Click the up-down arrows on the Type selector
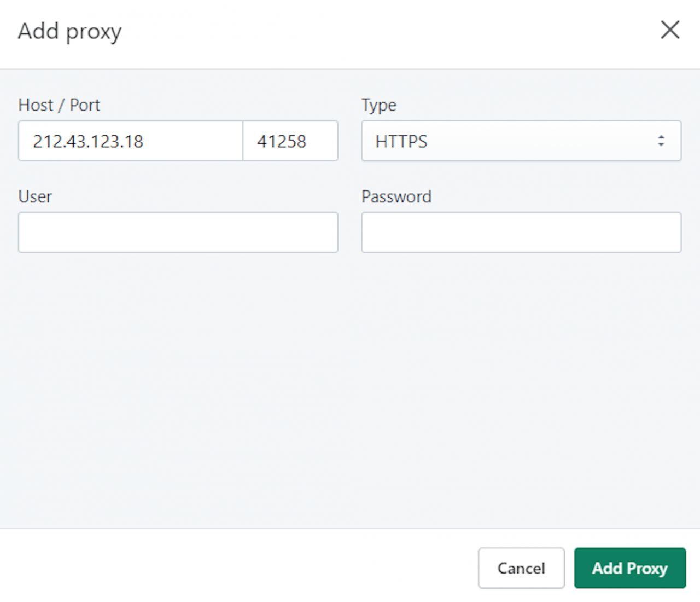This screenshot has height=602, width=700. [661, 141]
